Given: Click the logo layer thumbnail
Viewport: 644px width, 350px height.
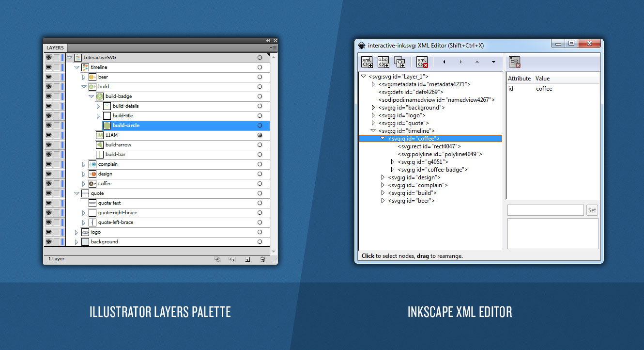Looking at the screenshot, I should pos(85,232).
